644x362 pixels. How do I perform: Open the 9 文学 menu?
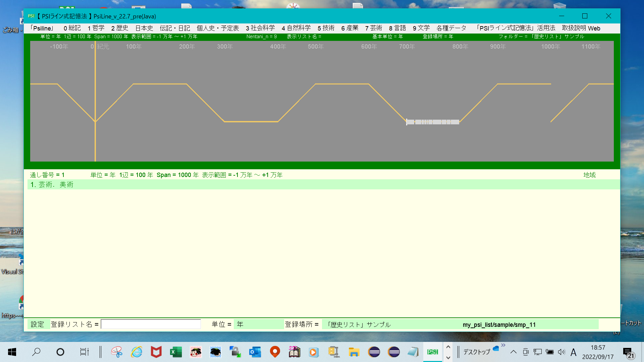[x=421, y=28]
